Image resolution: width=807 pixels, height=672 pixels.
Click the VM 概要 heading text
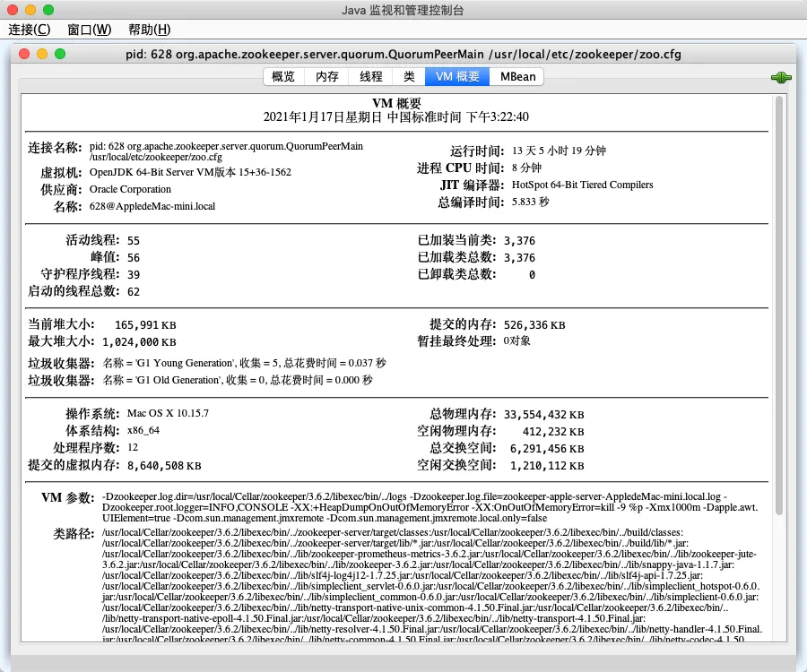(396, 103)
